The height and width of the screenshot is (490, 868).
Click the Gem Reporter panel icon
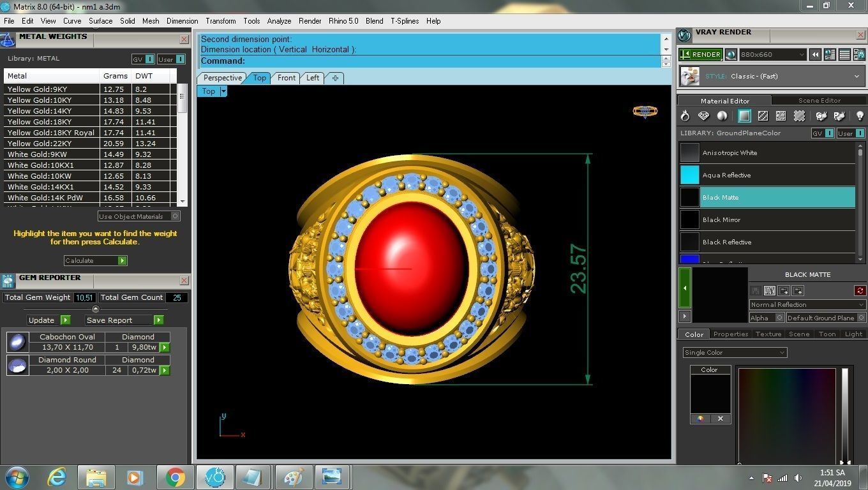[x=8, y=281]
